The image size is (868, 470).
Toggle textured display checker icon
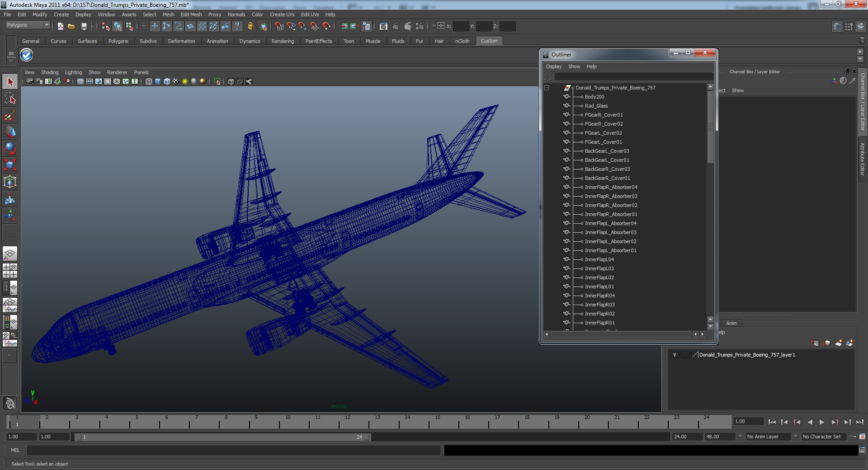pyautogui.click(x=176, y=81)
